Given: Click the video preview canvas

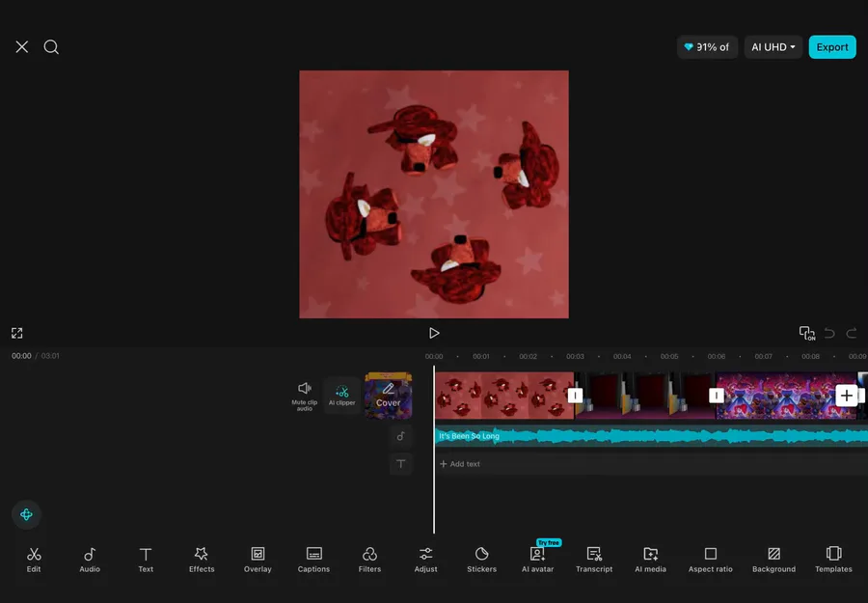Looking at the screenshot, I should click(434, 194).
